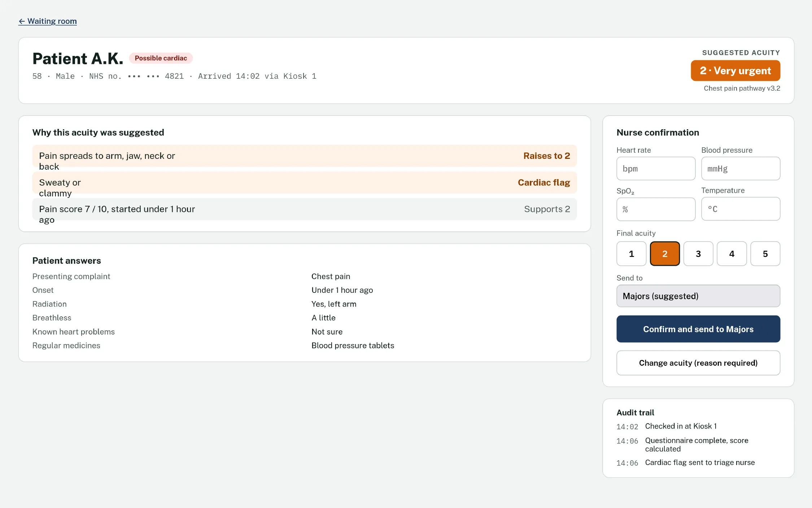Click 'Questionnaire complete, score calculated' entry

click(x=697, y=445)
